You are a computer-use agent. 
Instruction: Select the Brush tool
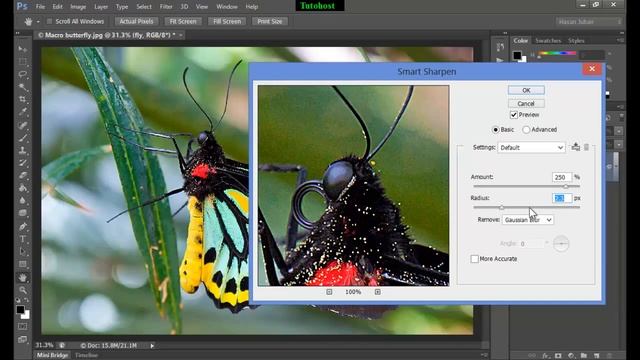click(x=22, y=138)
